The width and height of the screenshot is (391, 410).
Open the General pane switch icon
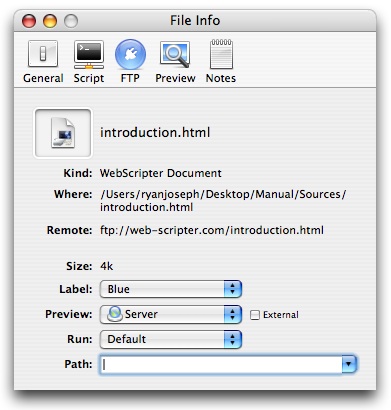tap(43, 54)
